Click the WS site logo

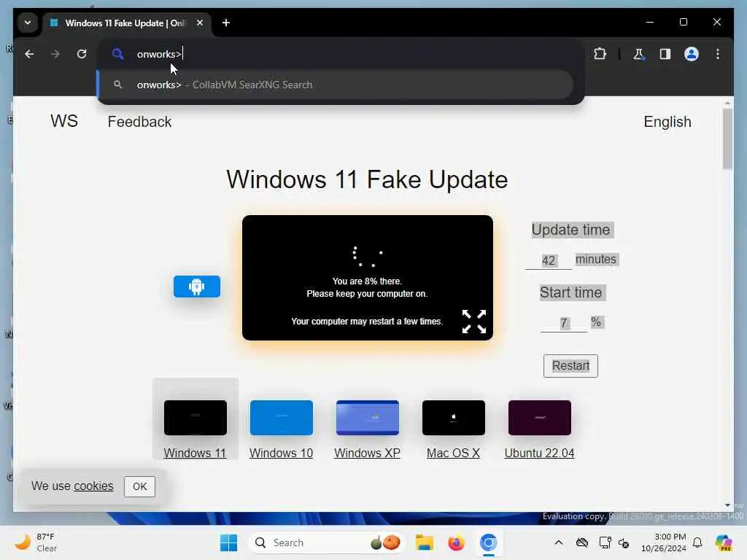pos(64,121)
